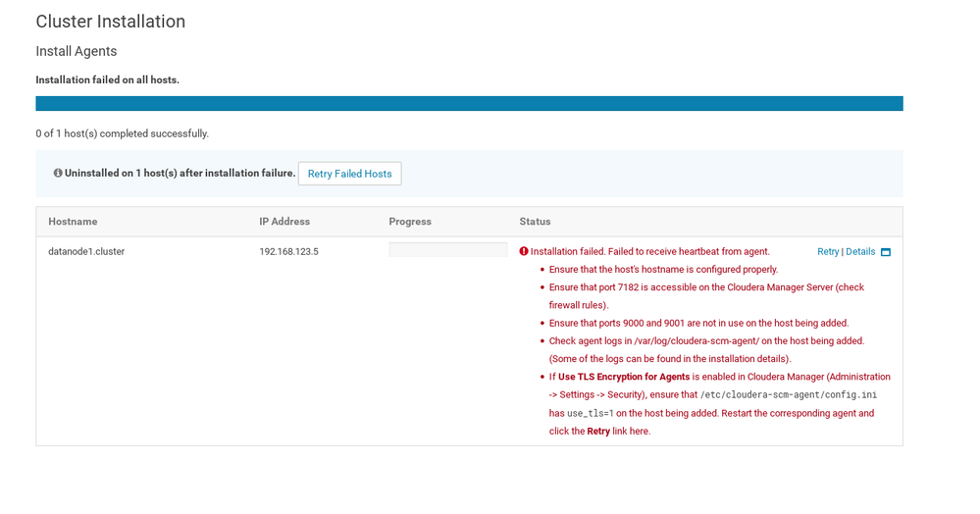Select the IP Address column header
Image resolution: width=980 pixels, height=514 pixels.
coord(284,222)
